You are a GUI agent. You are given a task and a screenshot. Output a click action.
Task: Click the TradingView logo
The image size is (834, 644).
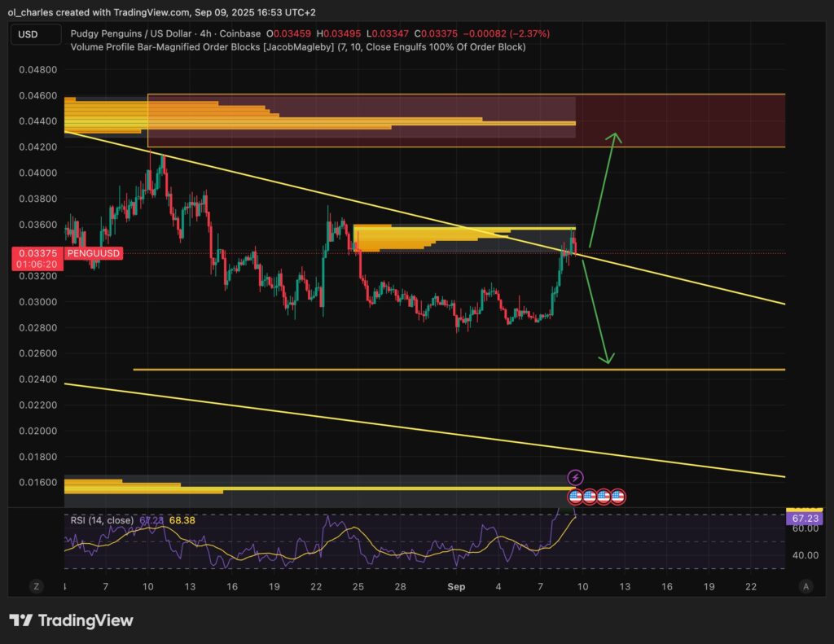pos(71,620)
